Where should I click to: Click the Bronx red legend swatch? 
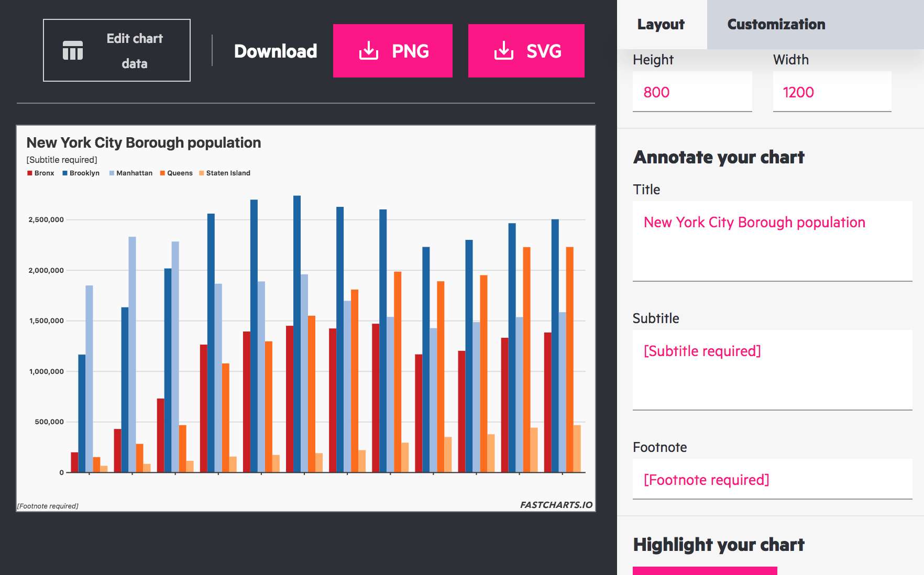tap(30, 173)
